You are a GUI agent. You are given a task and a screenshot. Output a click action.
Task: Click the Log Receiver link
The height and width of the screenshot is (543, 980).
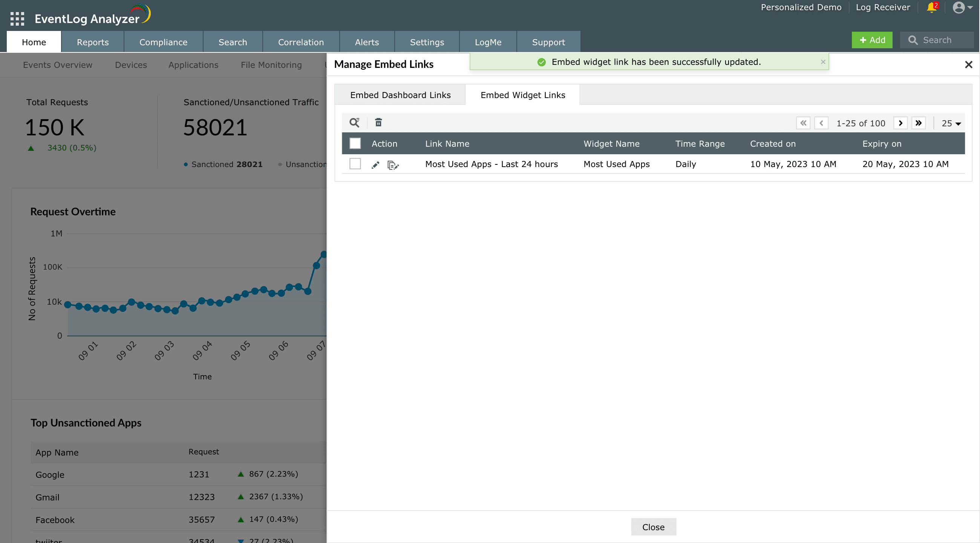pos(883,7)
